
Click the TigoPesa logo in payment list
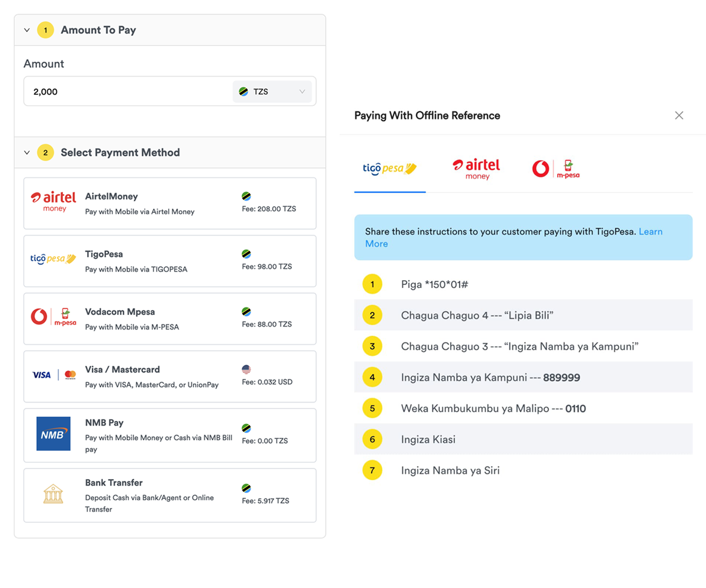(x=53, y=259)
